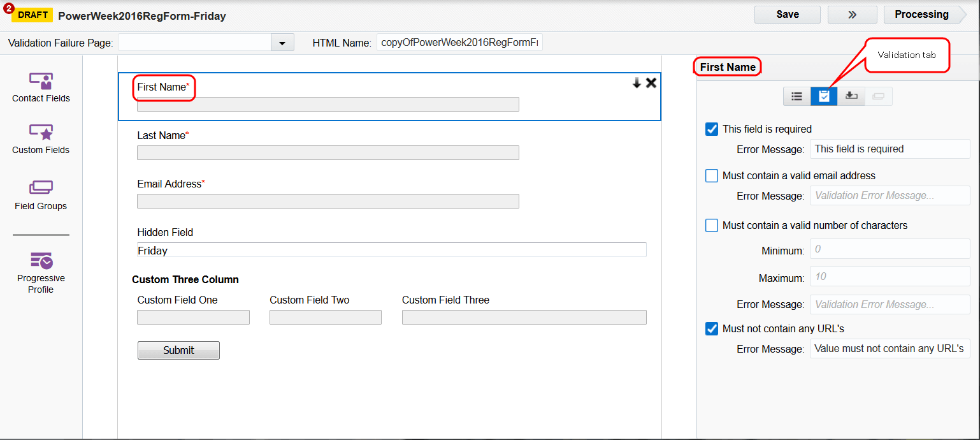Click the form's Submit button
The image size is (980, 440).
[178, 350]
